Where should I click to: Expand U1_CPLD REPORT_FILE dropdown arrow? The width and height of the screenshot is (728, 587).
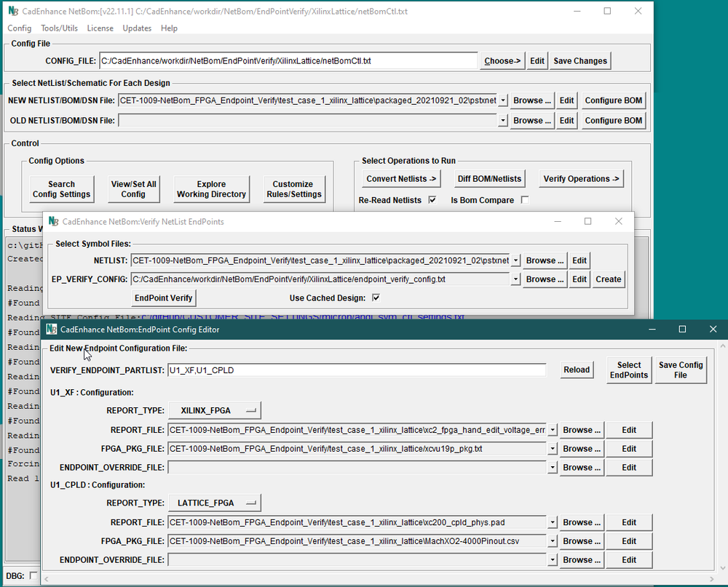[552, 522]
